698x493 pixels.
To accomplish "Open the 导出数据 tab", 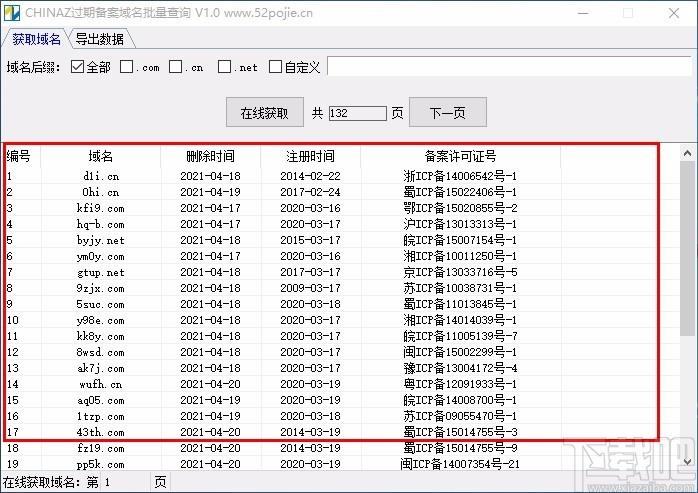I will [x=100, y=39].
